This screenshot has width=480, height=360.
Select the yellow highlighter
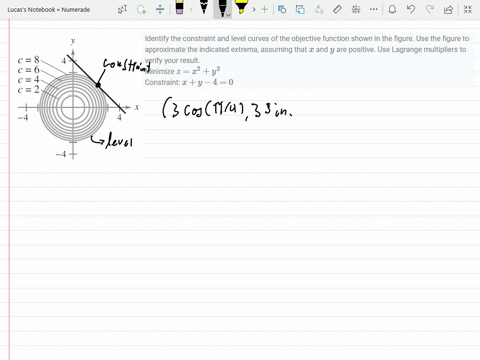click(241, 7)
